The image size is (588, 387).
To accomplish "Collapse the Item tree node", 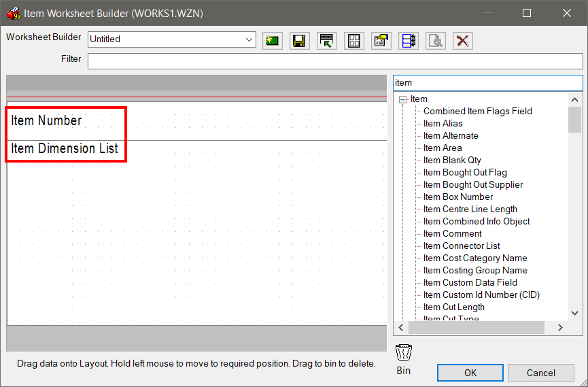I will 402,99.
